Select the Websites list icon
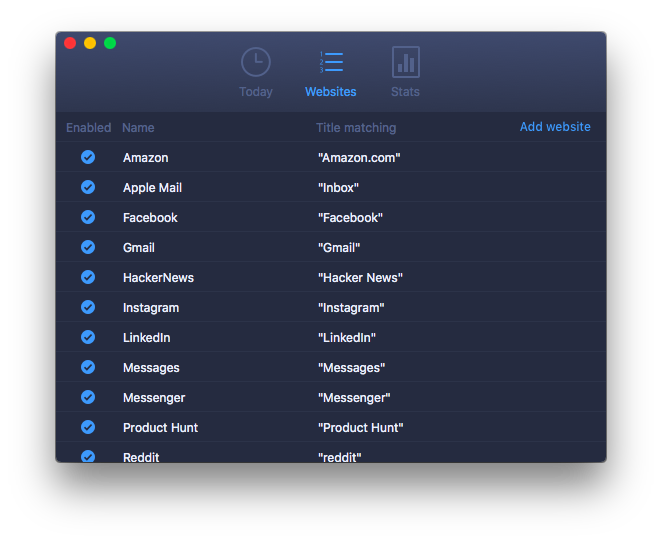662x542 pixels. [x=331, y=62]
